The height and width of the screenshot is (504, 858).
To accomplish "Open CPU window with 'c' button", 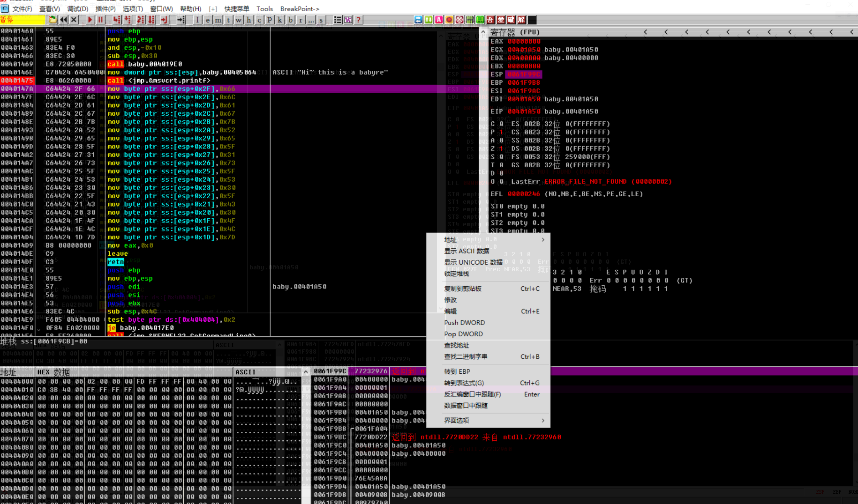I will pos(259,20).
